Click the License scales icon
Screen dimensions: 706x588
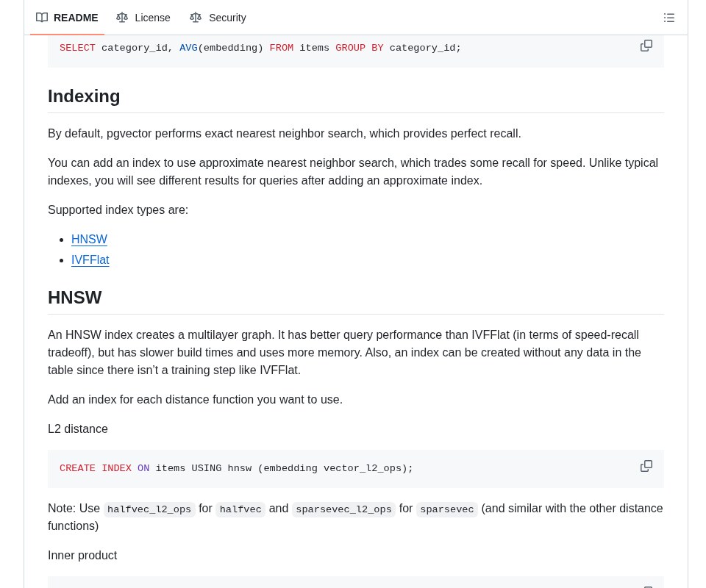pyautogui.click(x=122, y=18)
